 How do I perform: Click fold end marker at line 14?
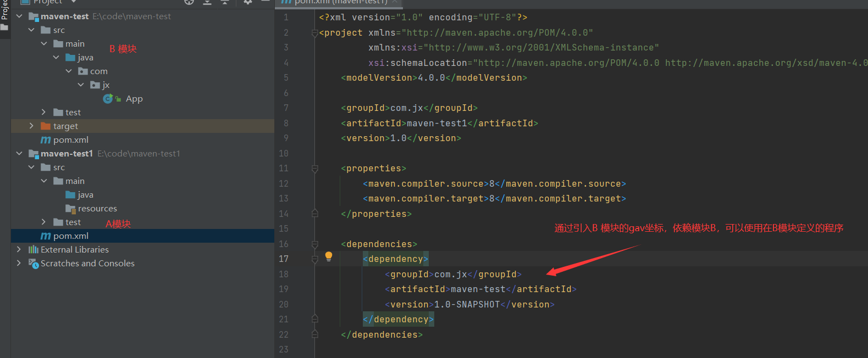pos(315,213)
